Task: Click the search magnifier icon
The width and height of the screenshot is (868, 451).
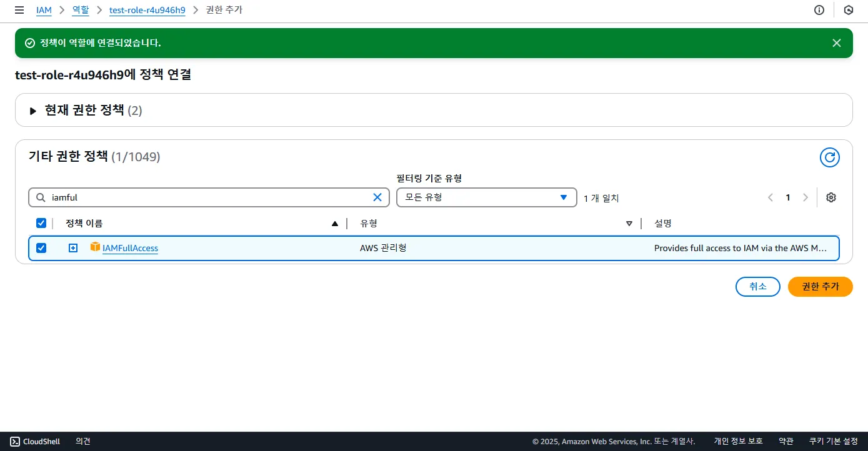Action: click(41, 197)
